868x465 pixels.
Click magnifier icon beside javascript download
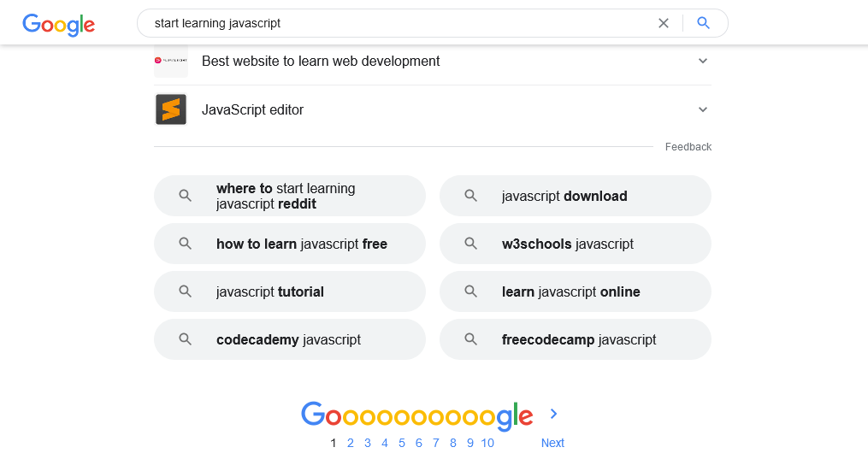(470, 196)
